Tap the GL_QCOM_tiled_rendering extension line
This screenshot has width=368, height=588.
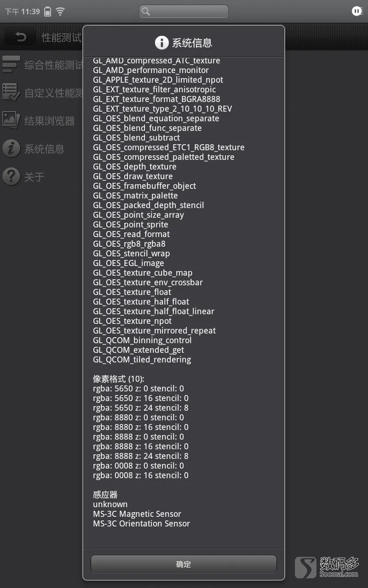tap(142, 360)
